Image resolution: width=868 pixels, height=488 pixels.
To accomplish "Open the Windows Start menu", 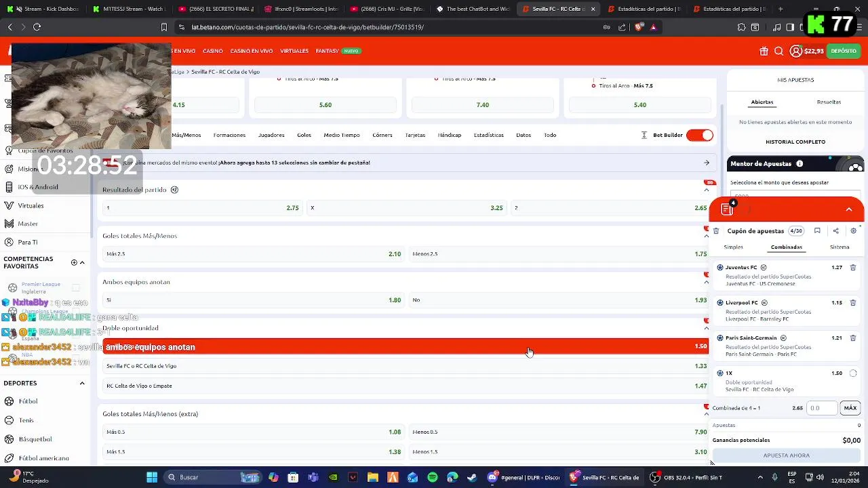I will click(152, 477).
